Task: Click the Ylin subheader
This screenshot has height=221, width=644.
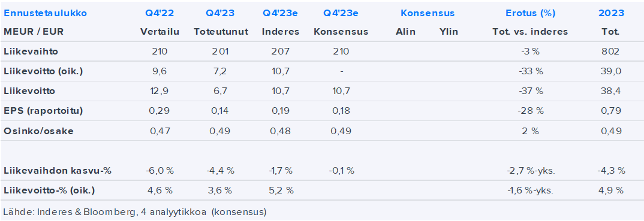Action: coord(448,32)
